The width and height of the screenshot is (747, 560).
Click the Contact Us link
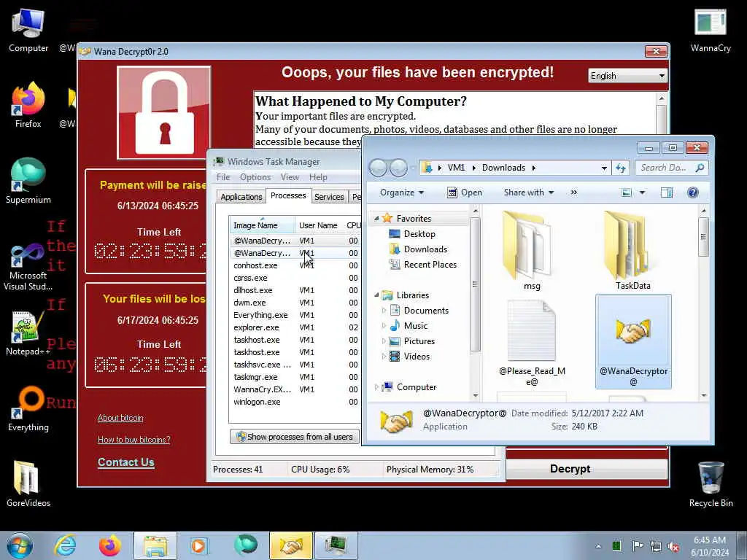126,462
